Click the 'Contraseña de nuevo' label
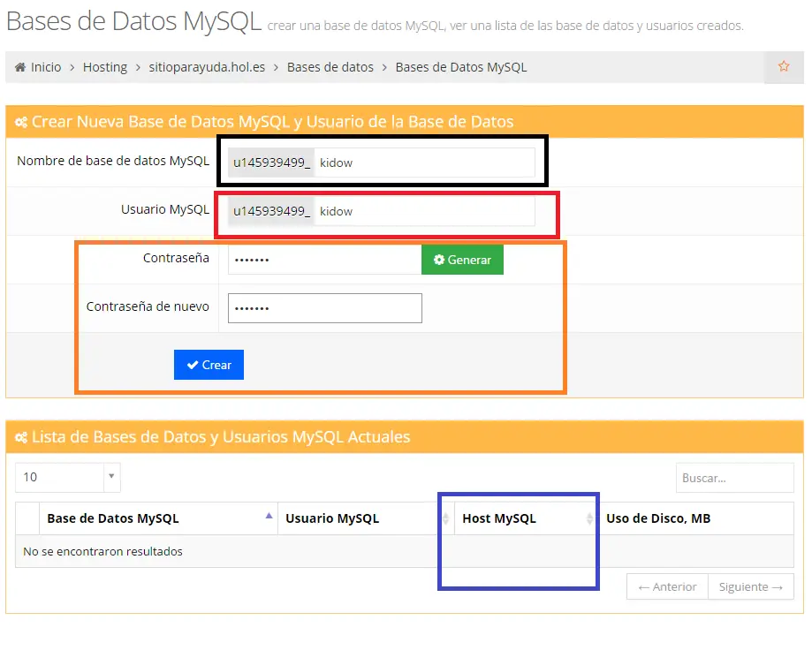 (148, 306)
